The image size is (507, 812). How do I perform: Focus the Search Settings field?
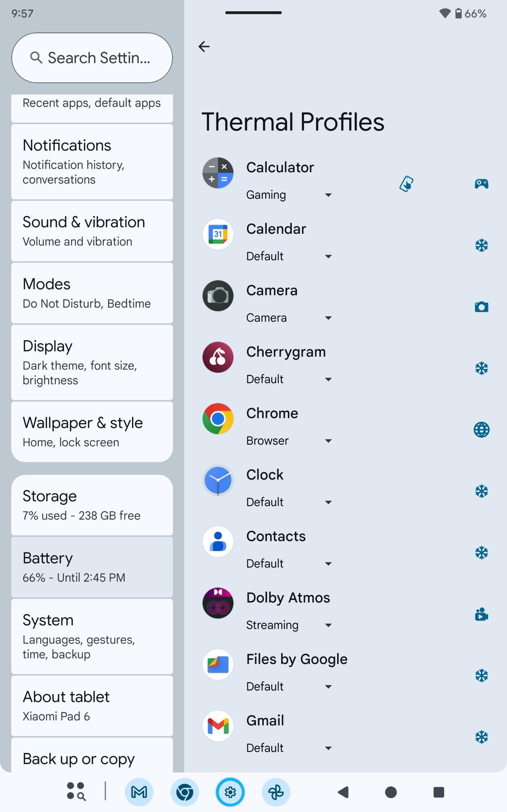[x=92, y=58]
